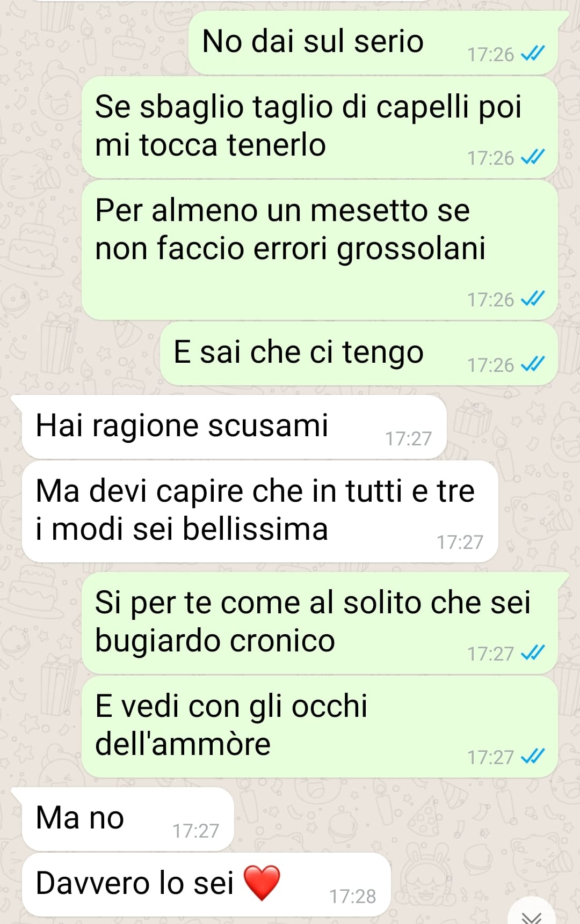Select 'Si per te come al solito' message
580x924 pixels.
[x=320, y=623]
